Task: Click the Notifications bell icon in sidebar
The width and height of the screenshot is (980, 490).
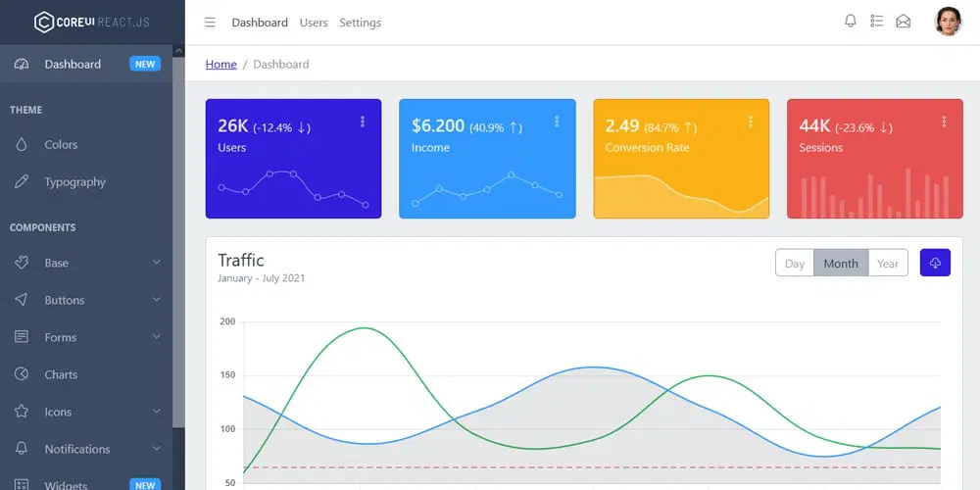Action: [22, 449]
